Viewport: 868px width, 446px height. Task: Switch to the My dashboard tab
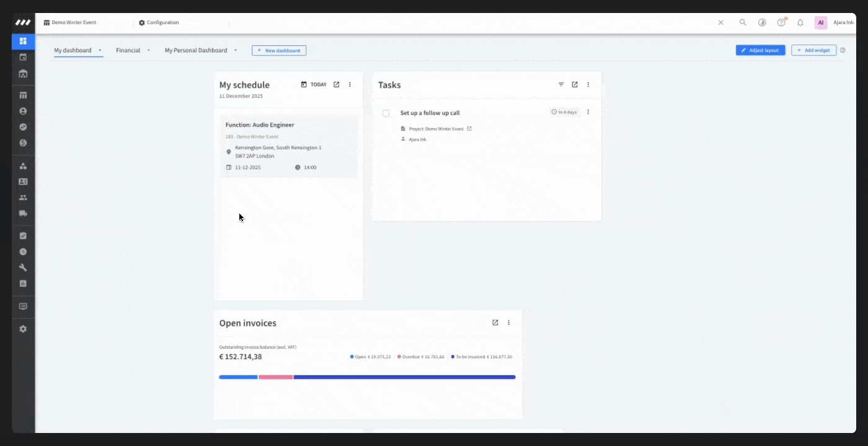coord(73,50)
